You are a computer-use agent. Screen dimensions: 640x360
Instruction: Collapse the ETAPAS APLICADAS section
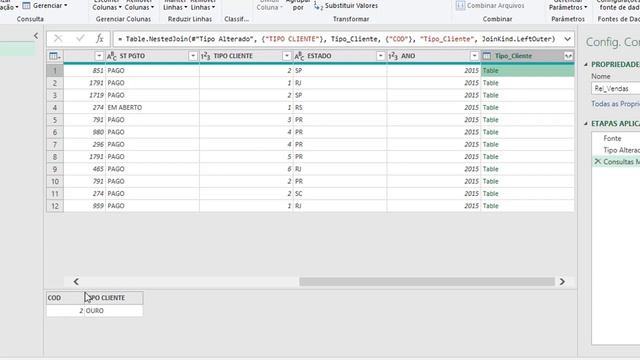tap(586, 123)
